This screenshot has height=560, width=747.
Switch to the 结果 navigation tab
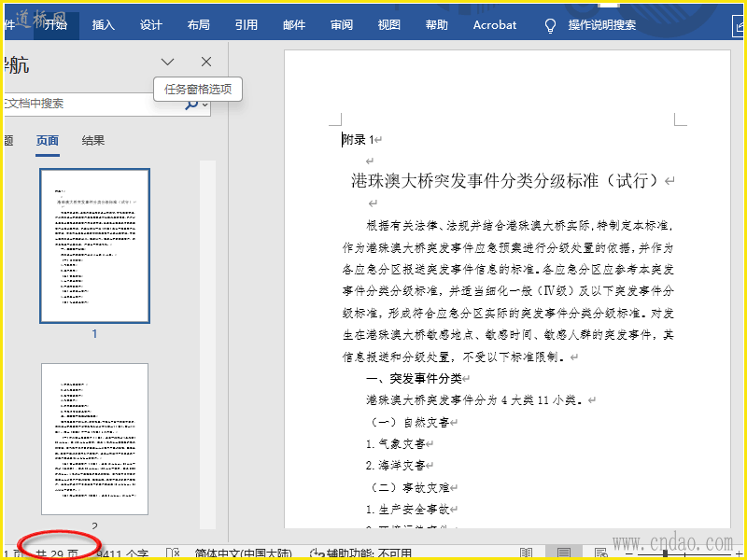pos(92,141)
